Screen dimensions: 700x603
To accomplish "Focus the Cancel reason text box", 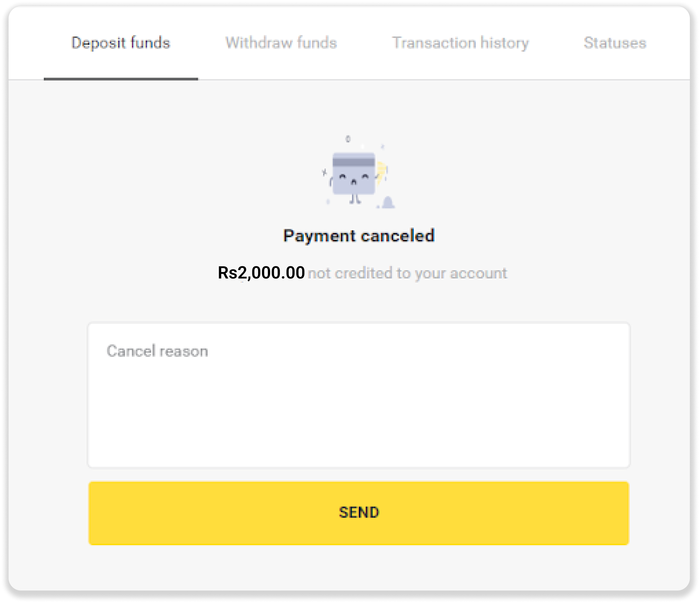I will point(359,395).
